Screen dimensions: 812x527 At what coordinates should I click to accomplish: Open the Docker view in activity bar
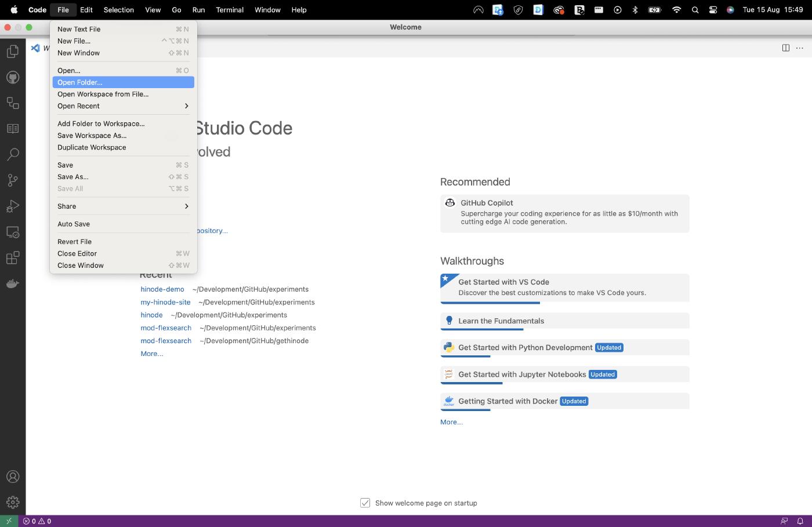coord(13,284)
